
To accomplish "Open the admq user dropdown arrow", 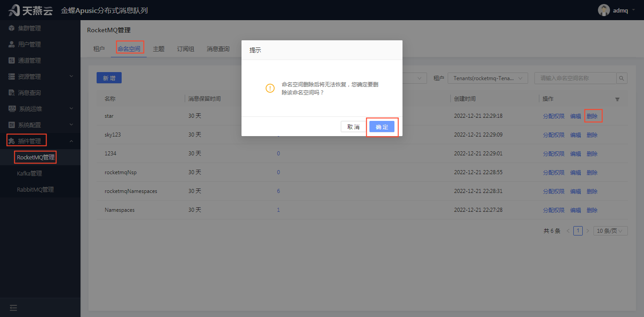I will point(633,9).
